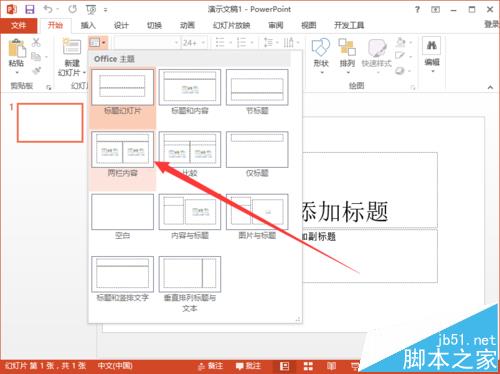Viewport: 500px width, 374px height.
Task: Select the 仅标题 Title Only layout
Action: coord(257,155)
